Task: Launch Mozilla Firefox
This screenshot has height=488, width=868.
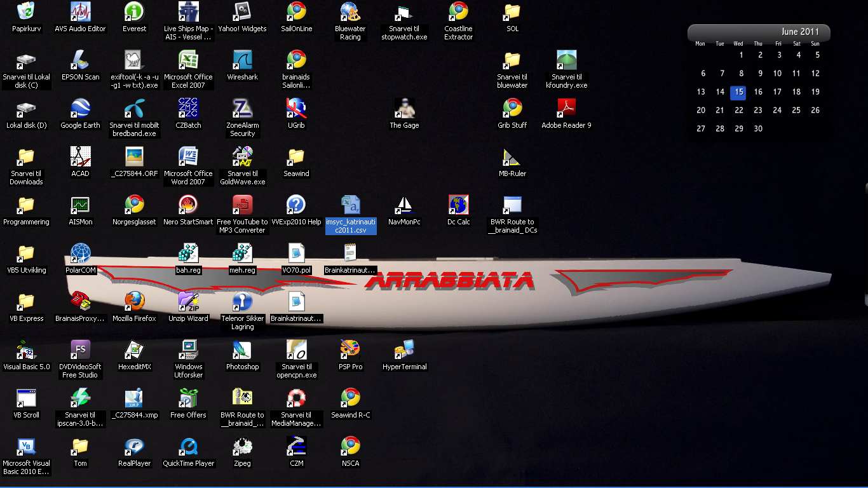Action: click(134, 301)
